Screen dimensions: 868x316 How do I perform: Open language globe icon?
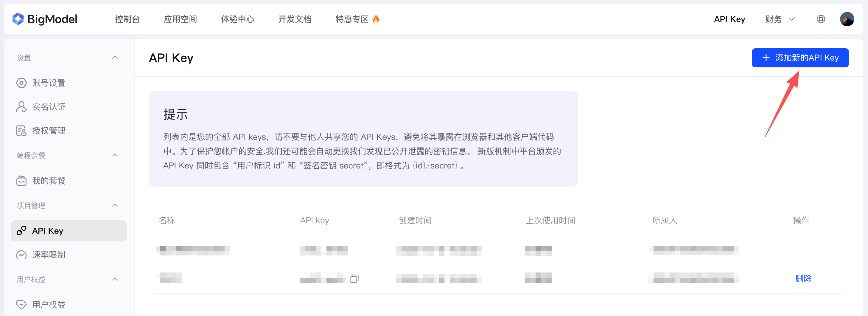coord(820,19)
